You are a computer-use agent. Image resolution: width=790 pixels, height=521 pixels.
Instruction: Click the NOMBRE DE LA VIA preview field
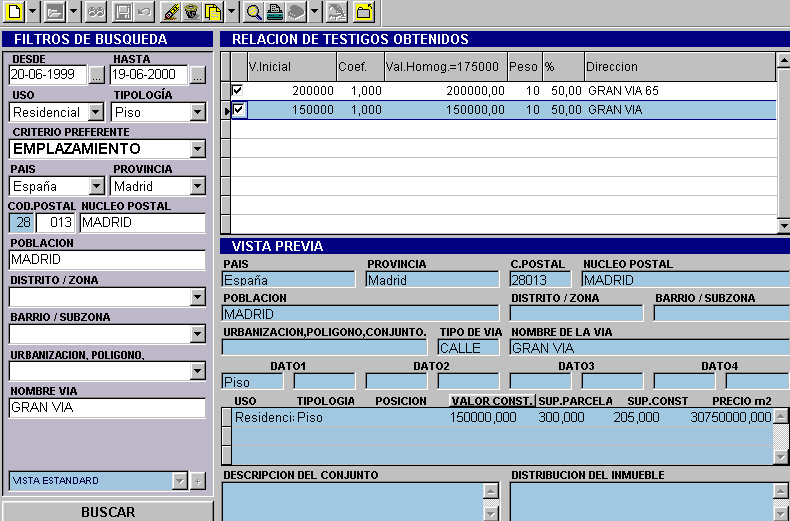pos(649,348)
